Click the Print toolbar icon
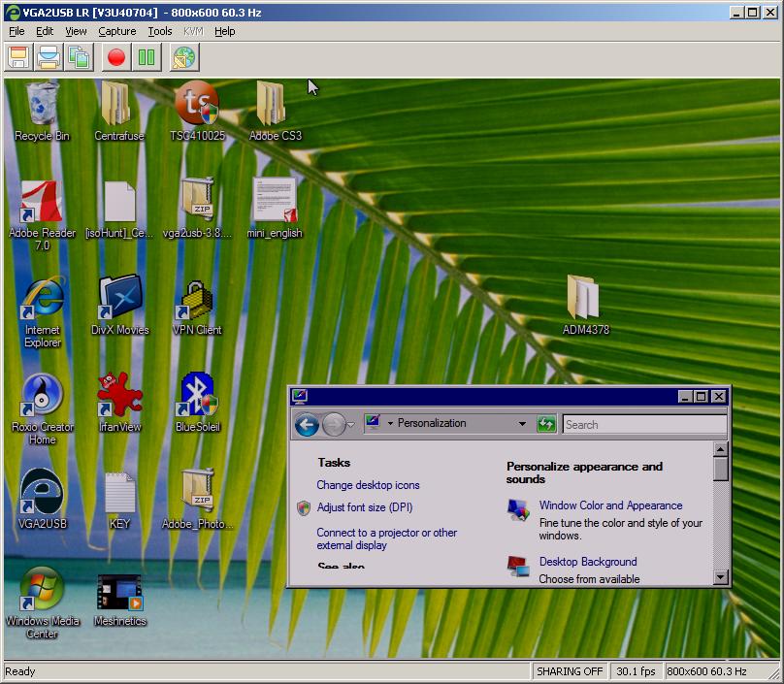This screenshot has width=784, height=684. point(49,57)
